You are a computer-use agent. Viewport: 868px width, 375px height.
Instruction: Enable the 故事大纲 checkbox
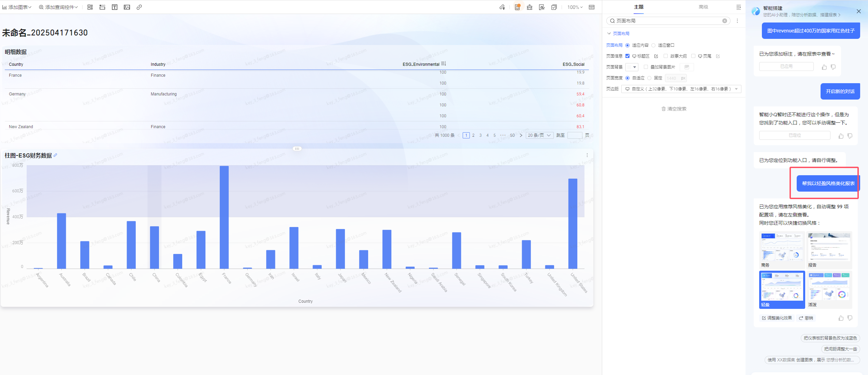(x=666, y=56)
